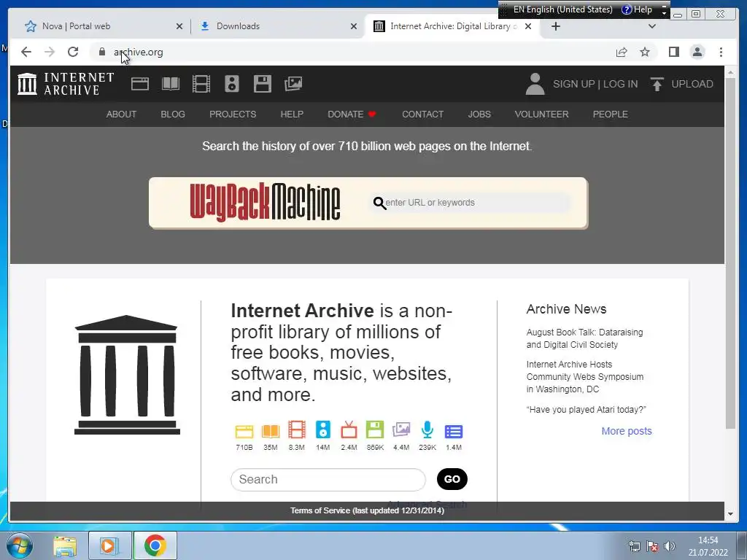This screenshot has width=747, height=560.
Task: Bookmark this page with the star icon
Action: 645,52
